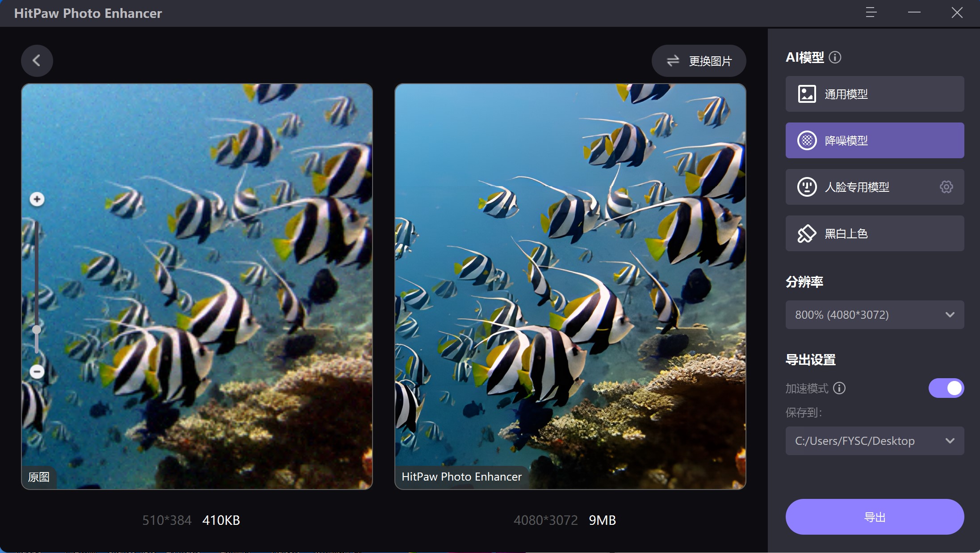Open the 人脸专用模型 gear settings

click(946, 187)
